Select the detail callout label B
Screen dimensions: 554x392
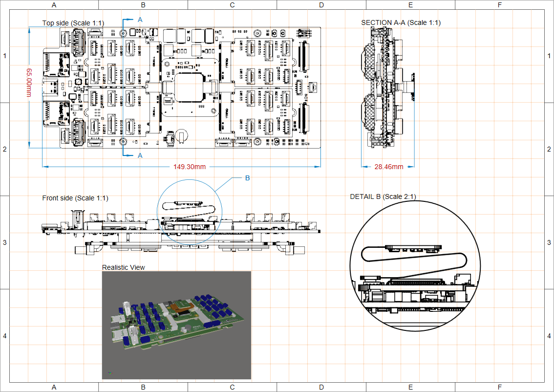click(247, 178)
